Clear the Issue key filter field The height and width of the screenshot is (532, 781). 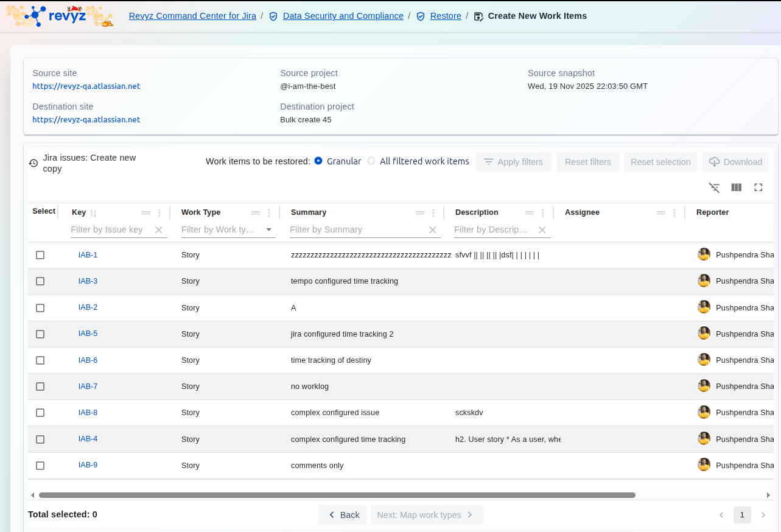click(x=159, y=230)
